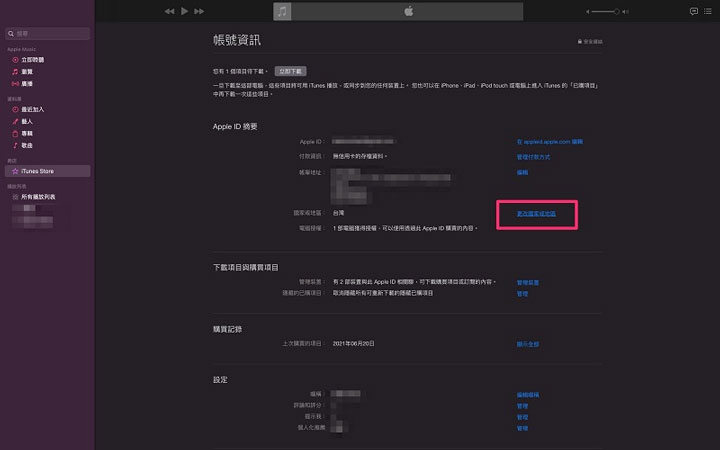The width and height of the screenshot is (720, 450).
Task: Open 所有播放列表 (All Playlists) in sidebar
Action: [38, 197]
